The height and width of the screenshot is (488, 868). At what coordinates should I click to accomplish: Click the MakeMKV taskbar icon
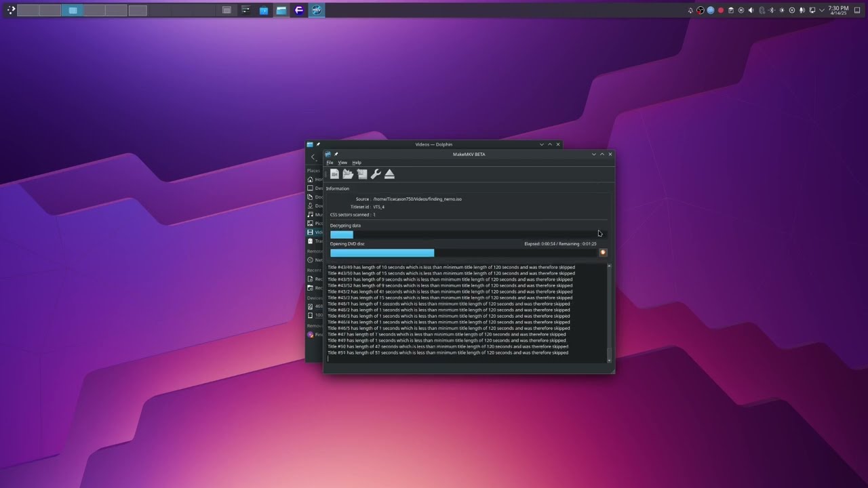(x=317, y=10)
